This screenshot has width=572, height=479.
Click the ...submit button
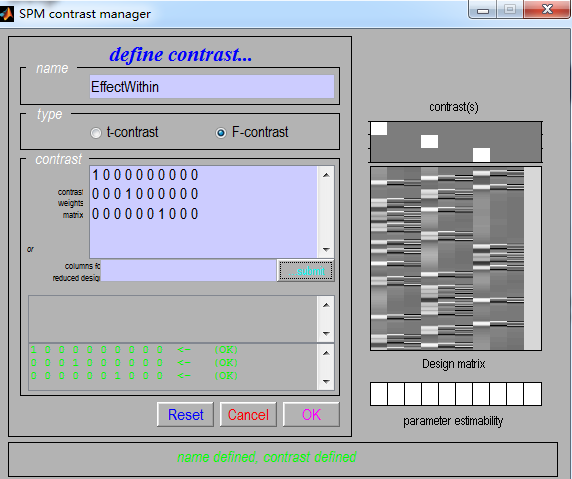tap(306, 271)
